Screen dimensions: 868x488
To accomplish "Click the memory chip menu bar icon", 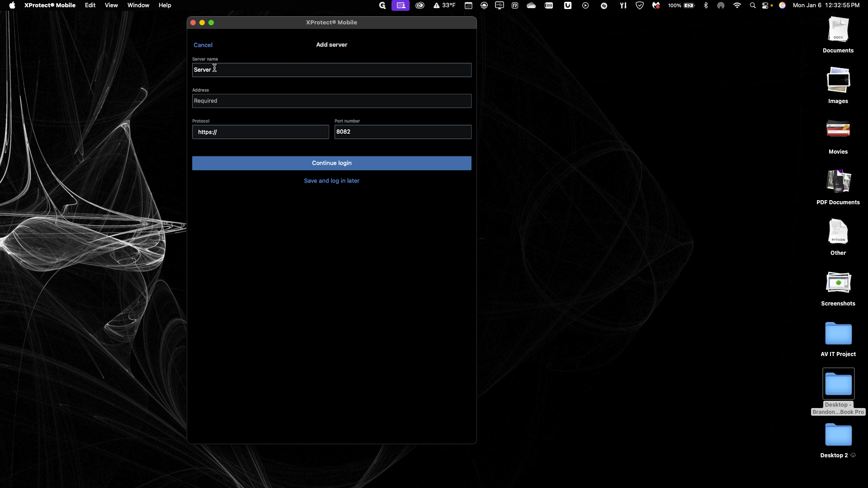I will tap(549, 5).
